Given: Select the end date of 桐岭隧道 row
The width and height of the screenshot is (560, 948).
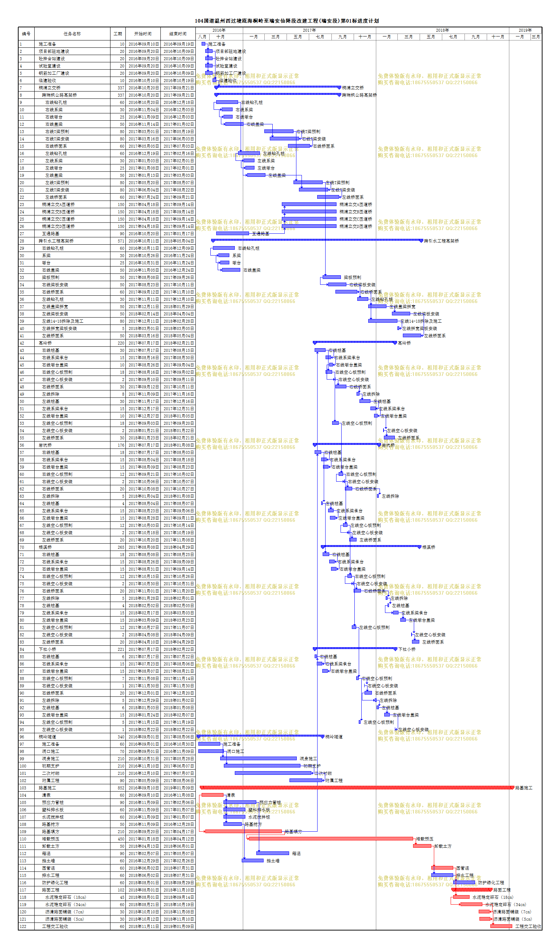Looking at the screenshot, I should tap(179, 737).
